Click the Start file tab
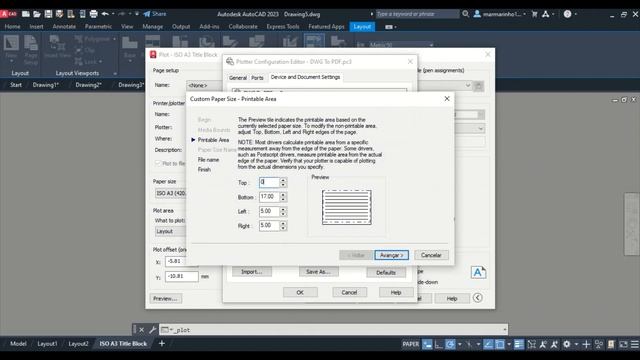The image size is (640, 360). pyautogui.click(x=16, y=85)
